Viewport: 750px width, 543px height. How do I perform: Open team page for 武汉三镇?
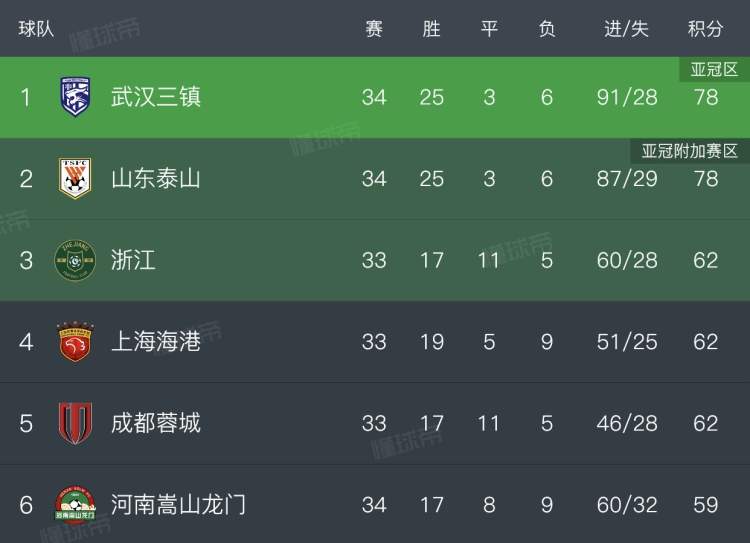coord(156,97)
